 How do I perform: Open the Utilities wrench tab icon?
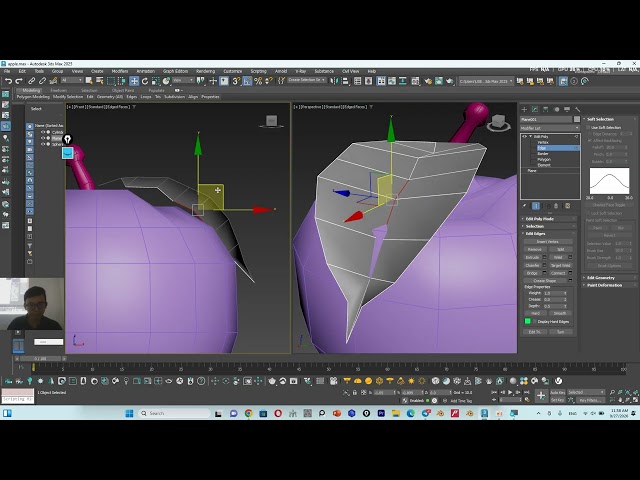coord(578,109)
